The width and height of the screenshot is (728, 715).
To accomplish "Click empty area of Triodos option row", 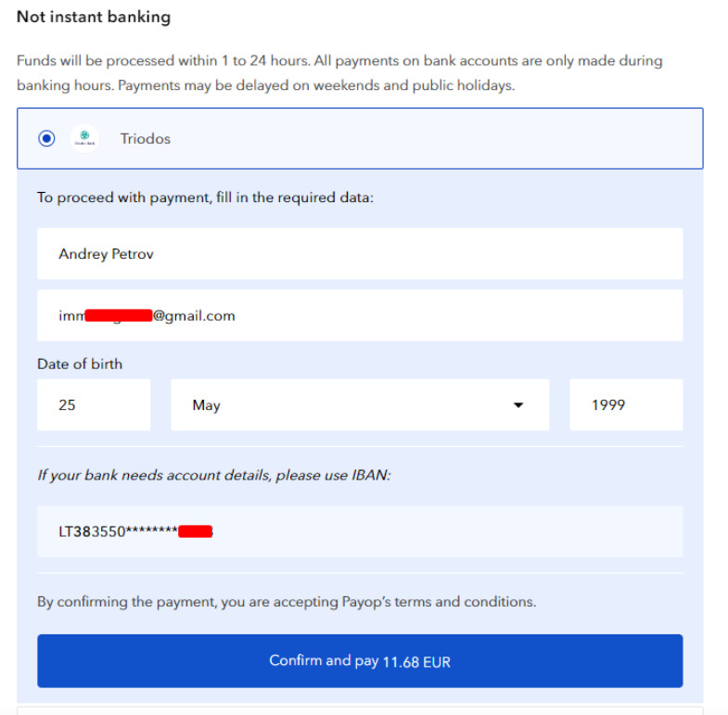I will click(x=437, y=138).
